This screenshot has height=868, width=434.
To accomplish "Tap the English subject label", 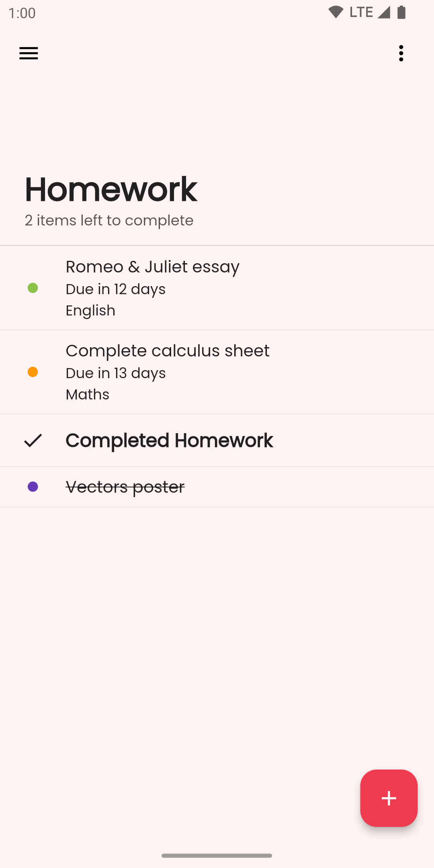I will [90, 311].
